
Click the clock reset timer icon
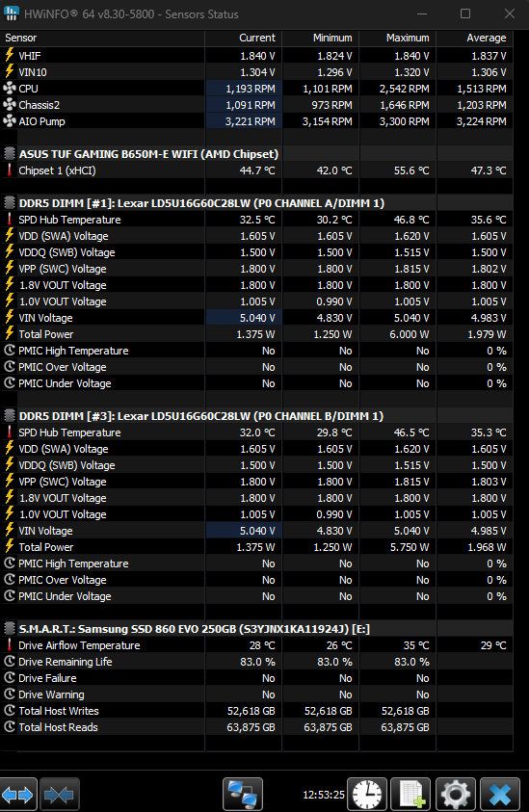pyautogui.click(x=367, y=794)
